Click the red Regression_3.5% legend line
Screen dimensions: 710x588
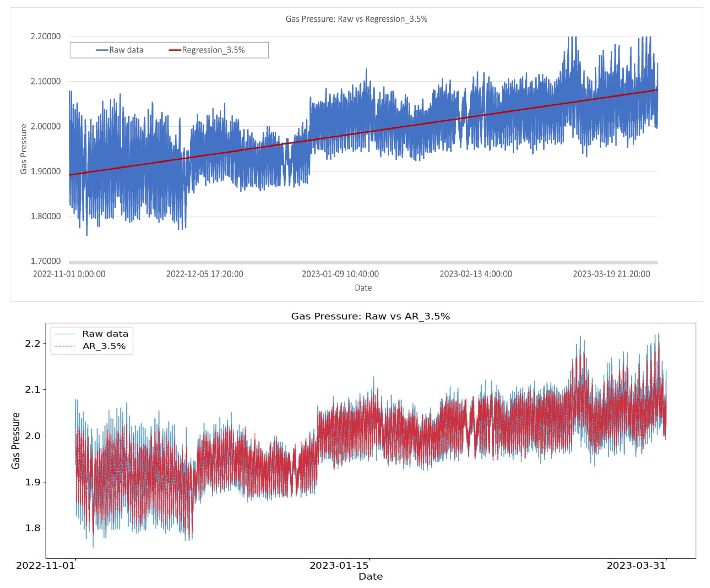(x=175, y=50)
